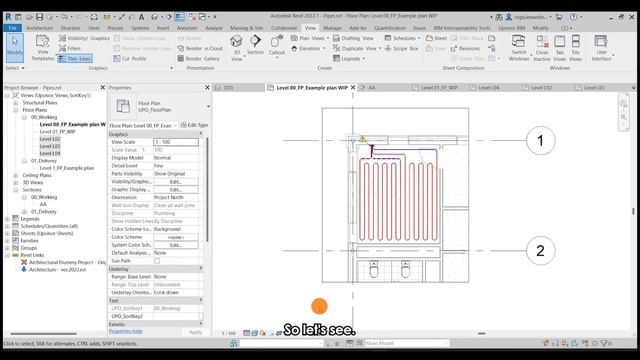640x360 pixels.
Task: Collapse the Floor Plans tree node
Action: [16, 110]
